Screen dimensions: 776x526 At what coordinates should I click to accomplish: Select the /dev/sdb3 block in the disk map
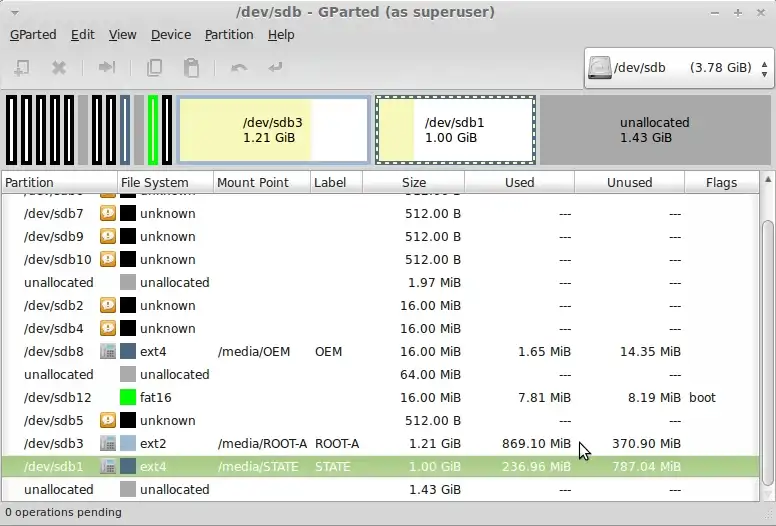click(272, 130)
